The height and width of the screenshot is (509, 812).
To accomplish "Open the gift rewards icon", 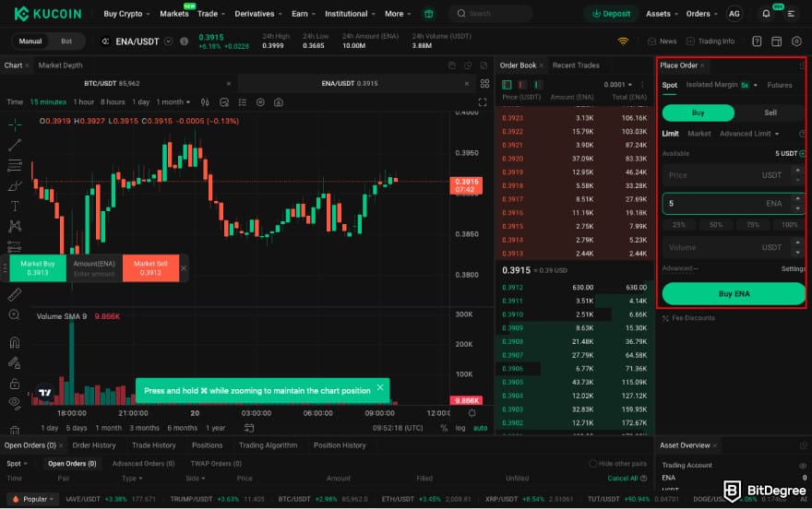I will click(429, 14).
